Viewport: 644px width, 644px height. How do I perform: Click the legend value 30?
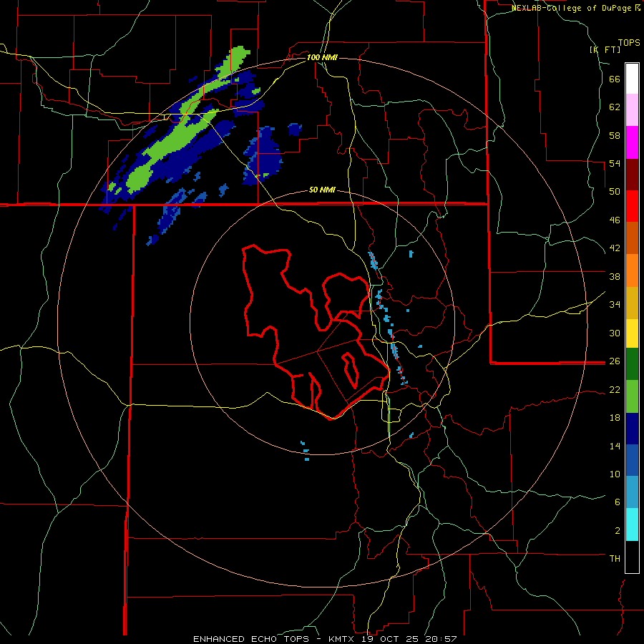pos(615,333)
